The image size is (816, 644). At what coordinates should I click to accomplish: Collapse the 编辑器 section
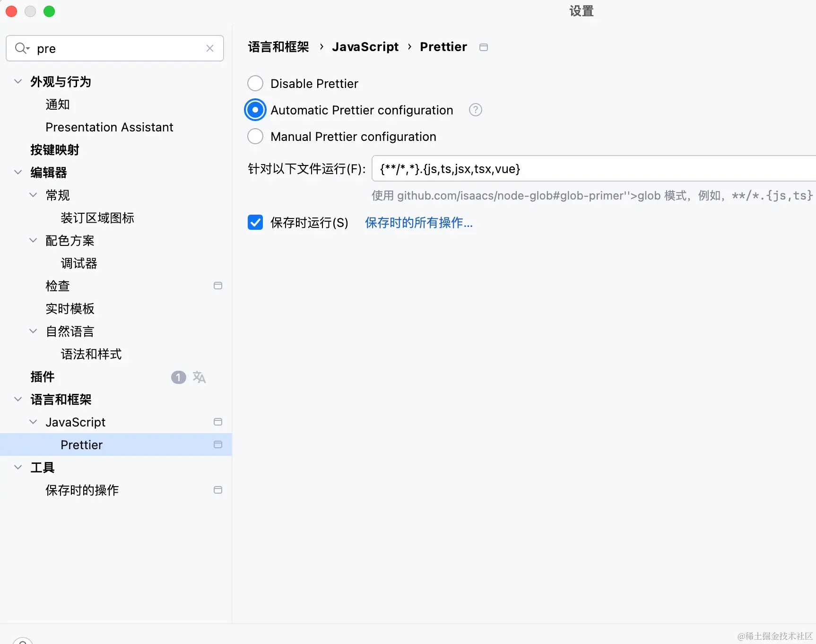click(x=18, y=172)
